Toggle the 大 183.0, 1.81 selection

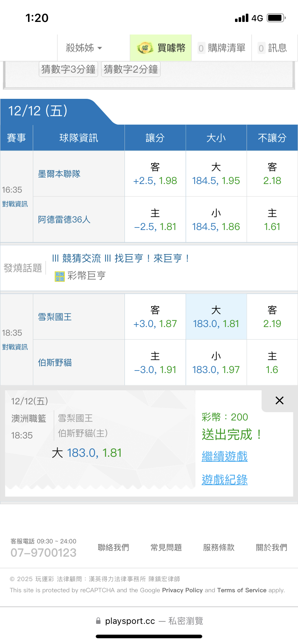pos(216,317)
